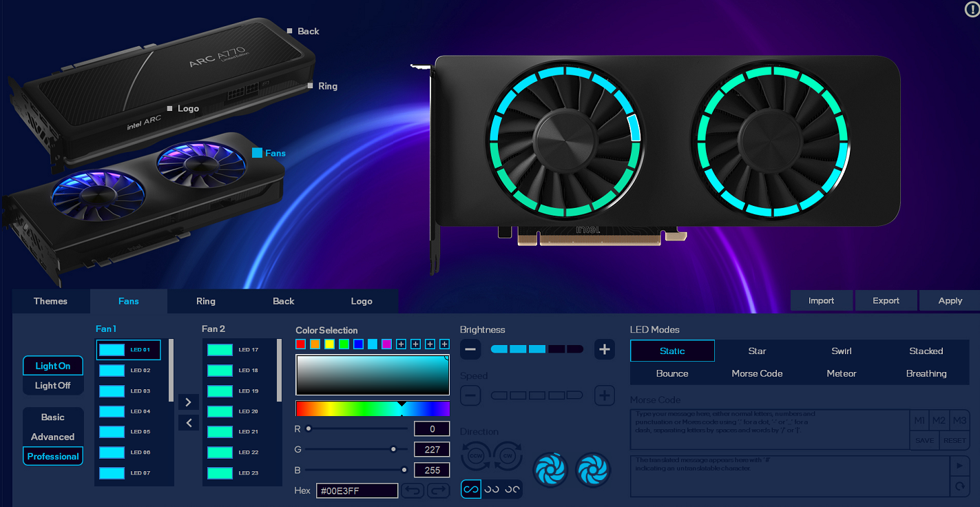Click the R value field showing 0
The width and height of the screenshot is (980, 507).
pos(432,428)
